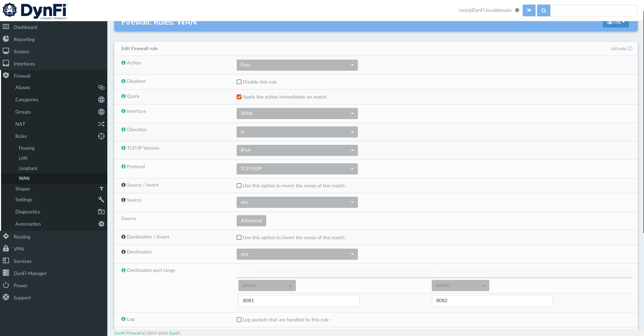The height and width of the screenshot is (336, 644).
Task: Click the top search input box
Action: pyautogui.click(x=594, y=10)
